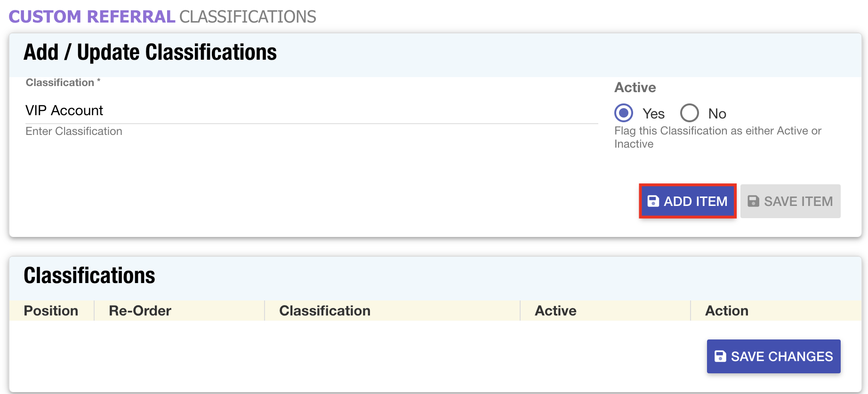Click the disk icon on SAVE CHANGES
Image resolution: width=868 pixels, height=394 pixels.
tap(720, 356)
